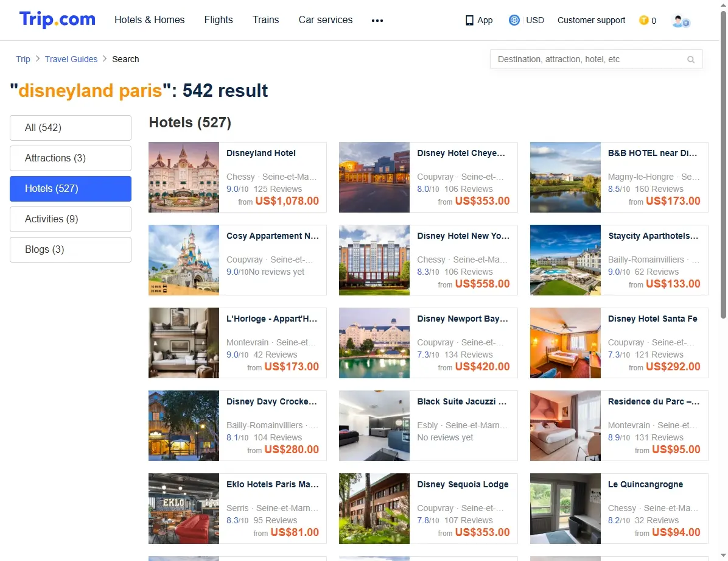Viewport: 728px width, 561px height.
Task: Click the Trip.com logo
Action: click(x=57, y=19)
